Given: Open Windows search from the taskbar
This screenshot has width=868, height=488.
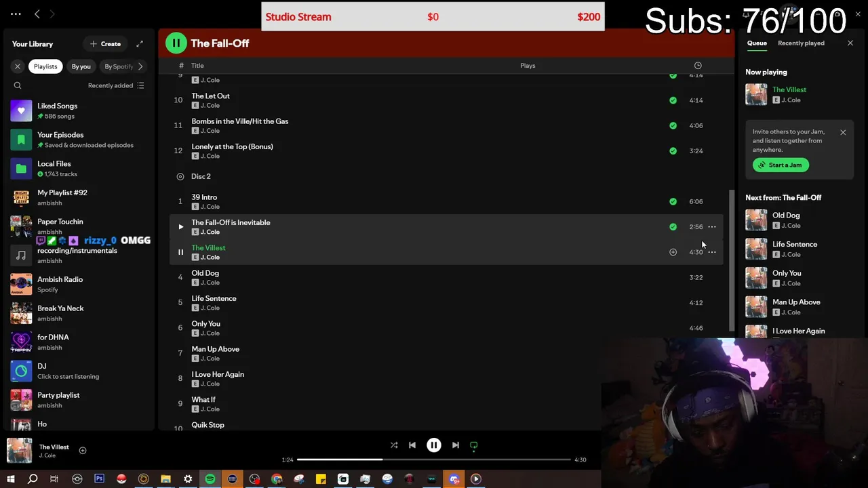Looking at the screenshot, I should click(x=33, y=479).
